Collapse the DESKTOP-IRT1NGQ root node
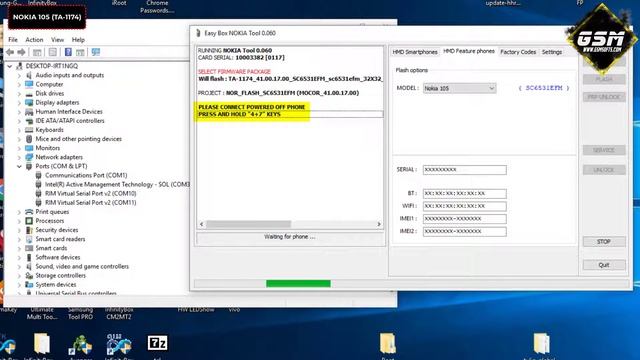This screenshot has height=360, width=640. point(10,66)
